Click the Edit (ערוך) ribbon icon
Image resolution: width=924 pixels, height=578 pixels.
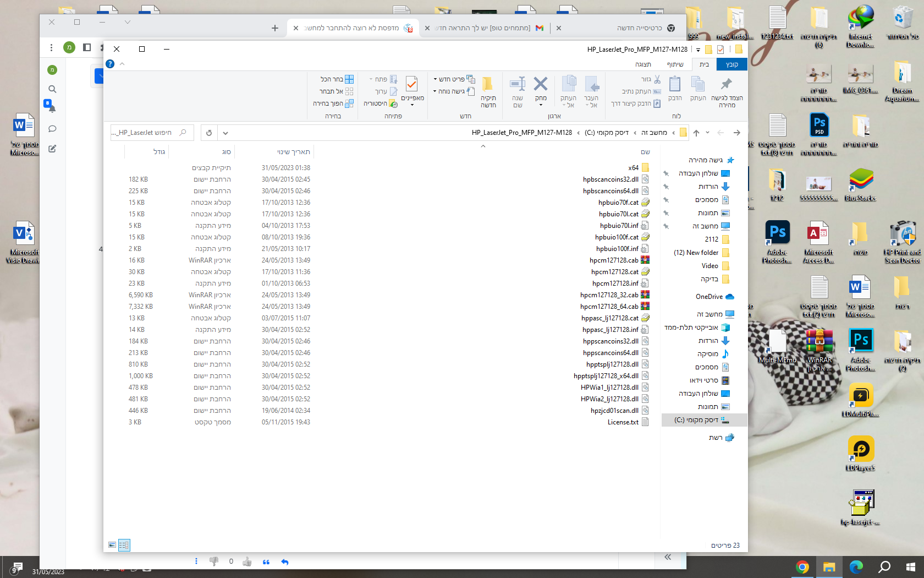[386, 91]
